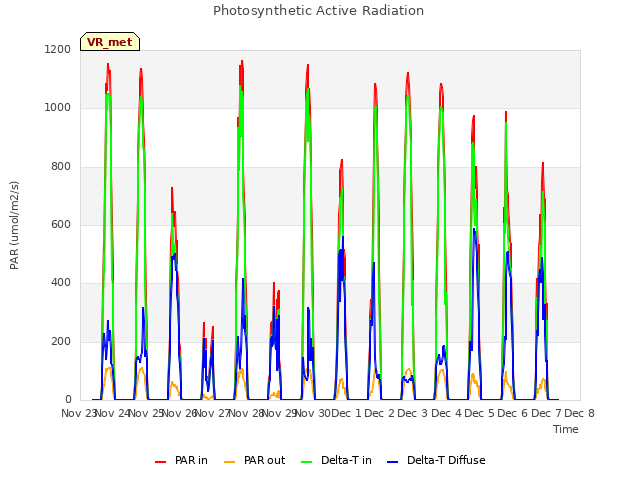640x480 pixels.
Task: Click the 200 y-axis tick label
Action: pyautogui.click(x=61, y=341)
